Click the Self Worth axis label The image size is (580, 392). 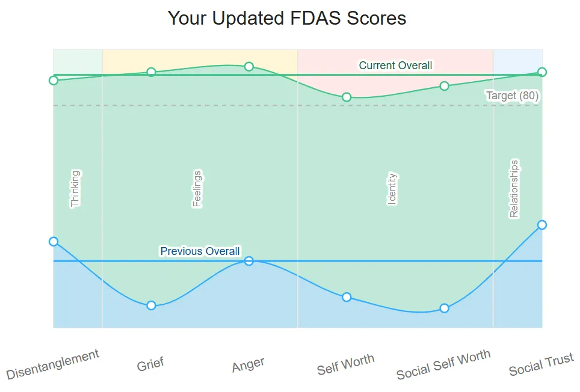tap(346, 364)
